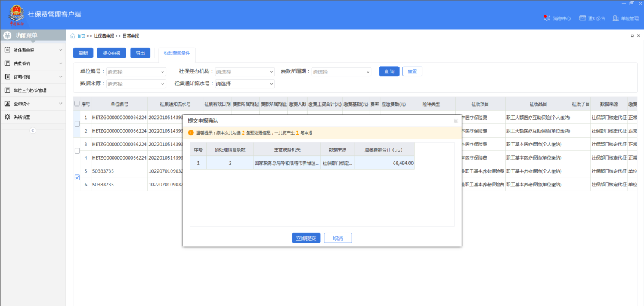Close the 提交申报确认 dialog with X
Screen dimensions: 644x306
[456, 120]
